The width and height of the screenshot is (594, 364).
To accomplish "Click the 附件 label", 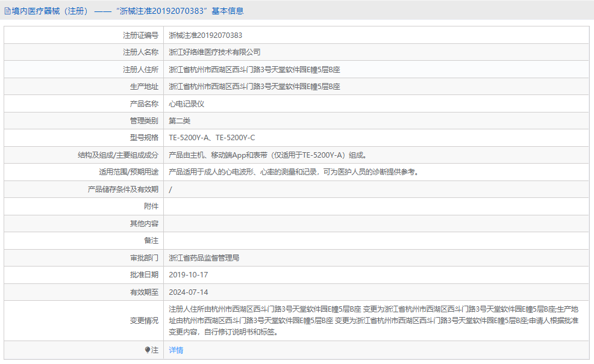I will [x=151, y=206].
